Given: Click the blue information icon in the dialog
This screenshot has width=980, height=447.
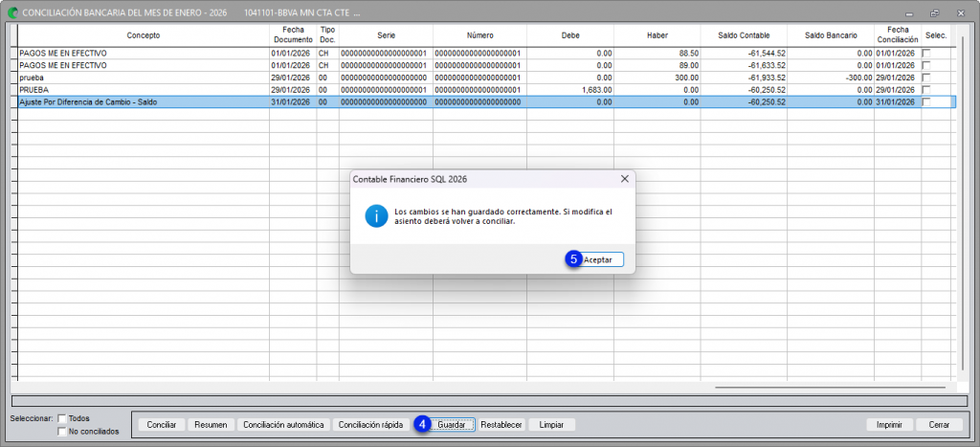Looking at the screenshot, I should click(377, 216).
